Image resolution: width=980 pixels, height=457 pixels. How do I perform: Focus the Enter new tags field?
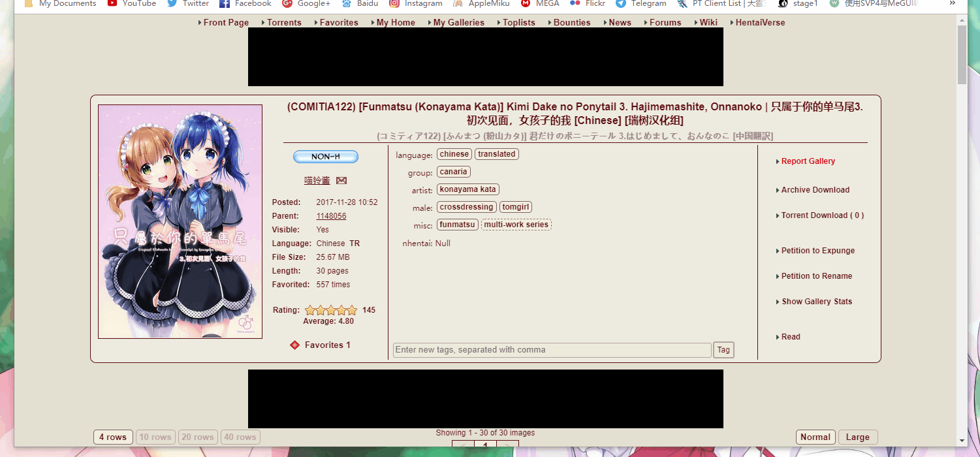(552, 350)
